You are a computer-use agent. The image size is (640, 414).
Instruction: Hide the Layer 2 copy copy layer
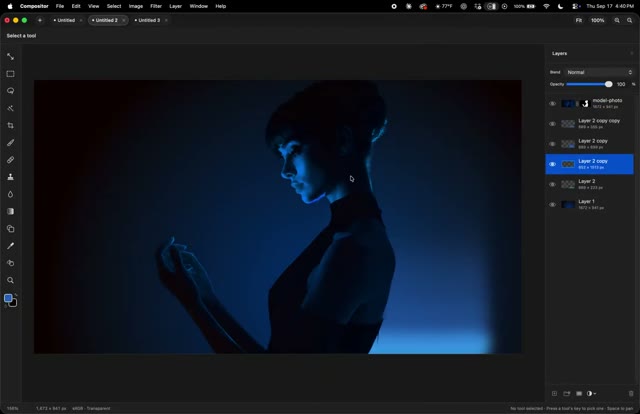pyautogui.click(x=552, y=124)
